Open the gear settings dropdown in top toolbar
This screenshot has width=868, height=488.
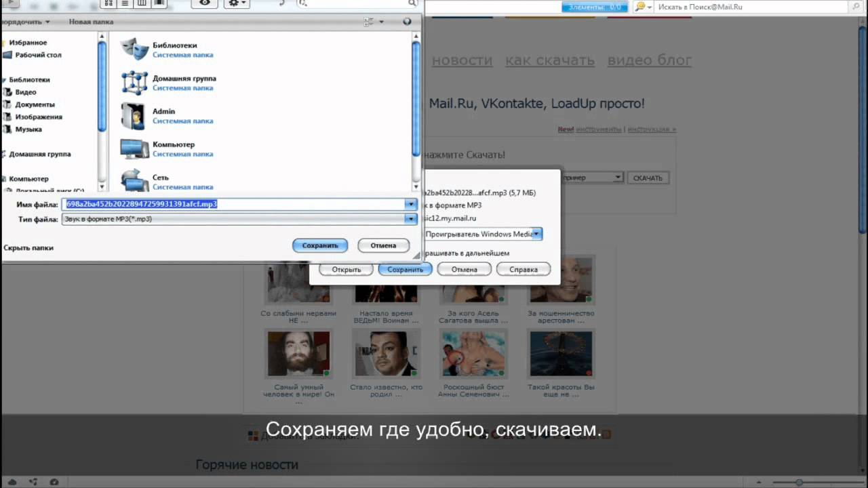point(236,3)
